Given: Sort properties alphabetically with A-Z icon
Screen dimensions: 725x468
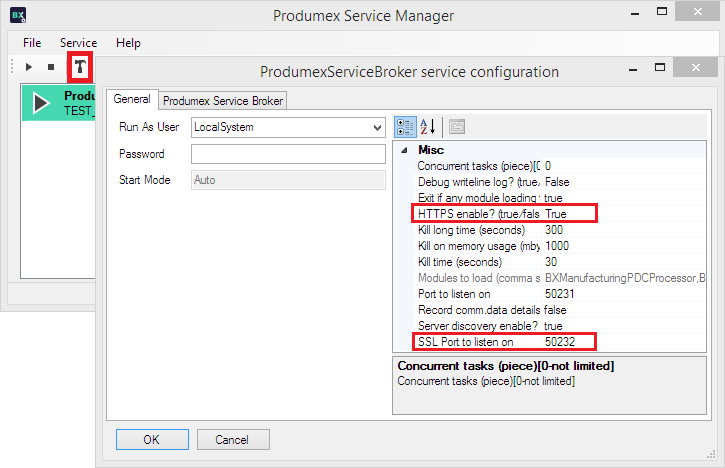Looking at the screenshot, I should click(427, 126).
